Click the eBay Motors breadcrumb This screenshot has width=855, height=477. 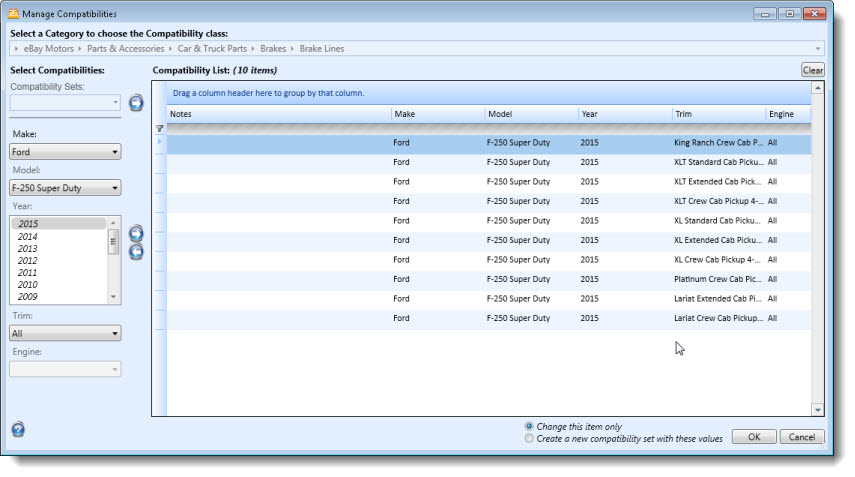coord(49,49)
